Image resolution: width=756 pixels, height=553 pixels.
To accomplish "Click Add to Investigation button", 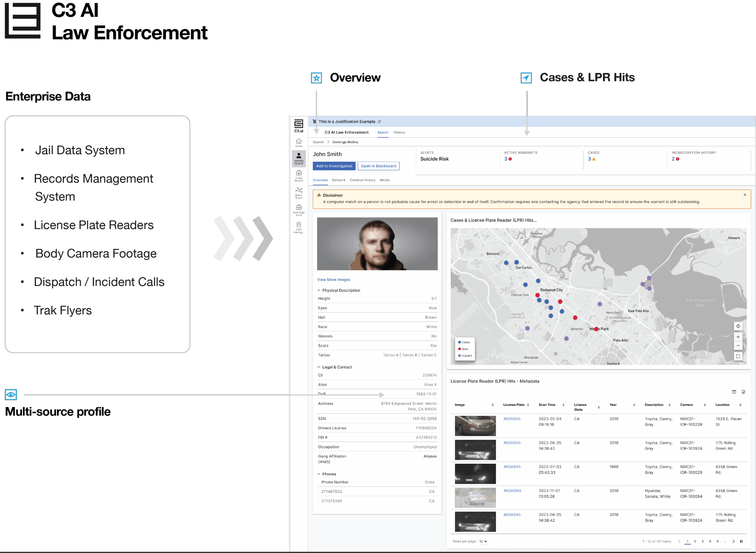I will pos(334,166).
